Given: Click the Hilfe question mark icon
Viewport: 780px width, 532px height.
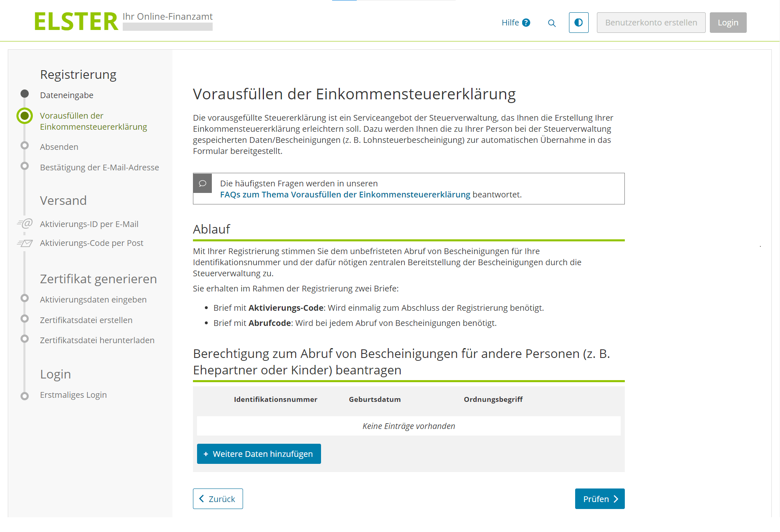Looking at the screenshot, I should 526,23.
